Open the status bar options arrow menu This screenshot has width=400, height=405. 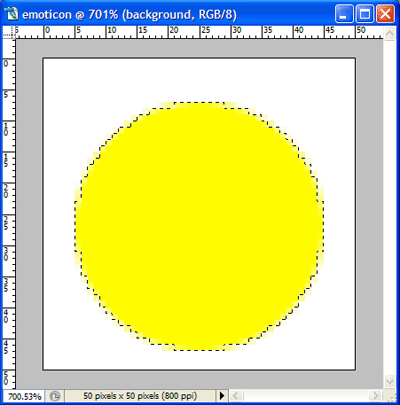pos(222,396)
